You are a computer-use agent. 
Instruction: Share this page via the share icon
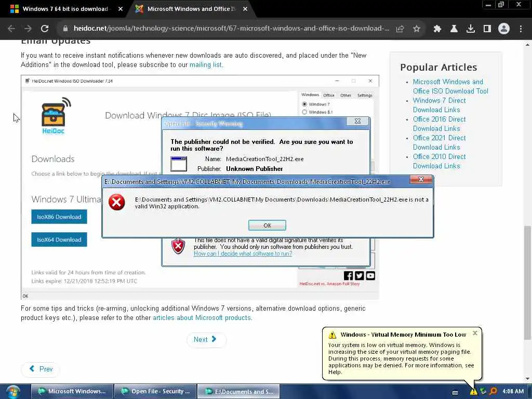pyautogui.click(x=400, y=29)
